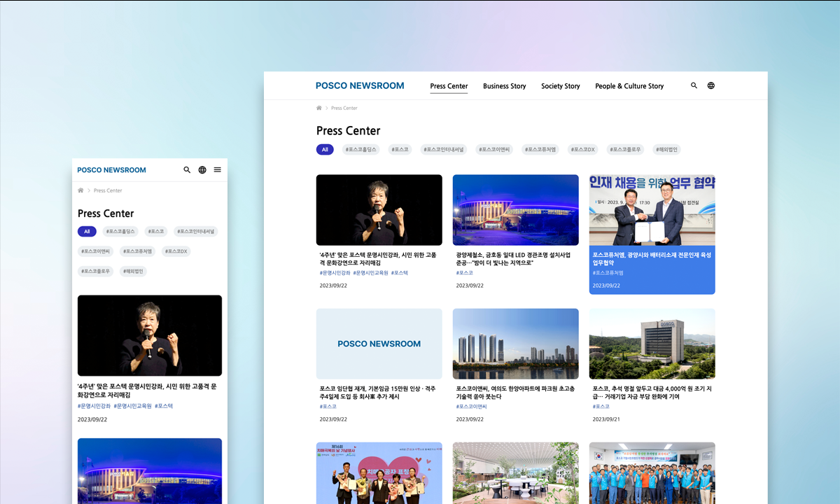Open 포스코 추석 명절 대금 article title
840x504 pixels.
652,393
